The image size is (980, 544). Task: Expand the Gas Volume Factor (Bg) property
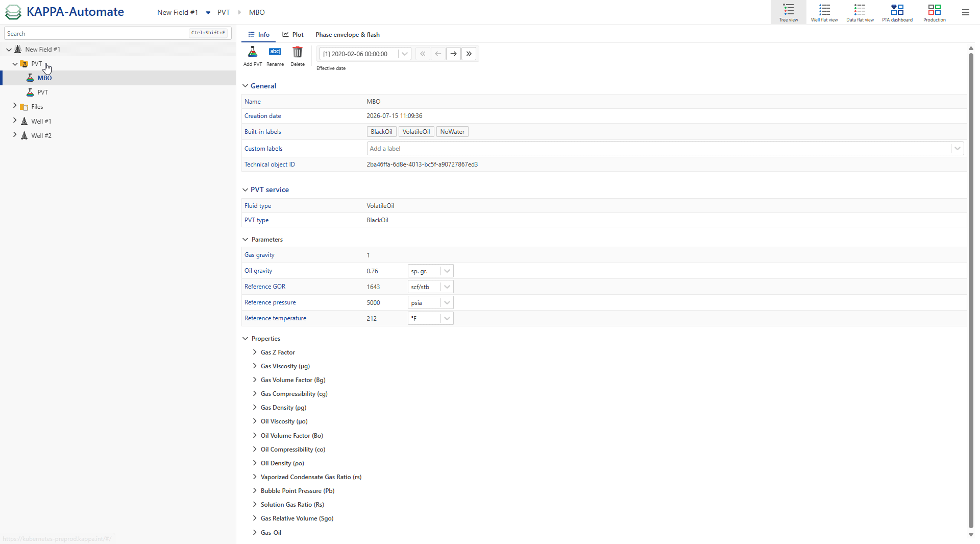coord(255,380)
